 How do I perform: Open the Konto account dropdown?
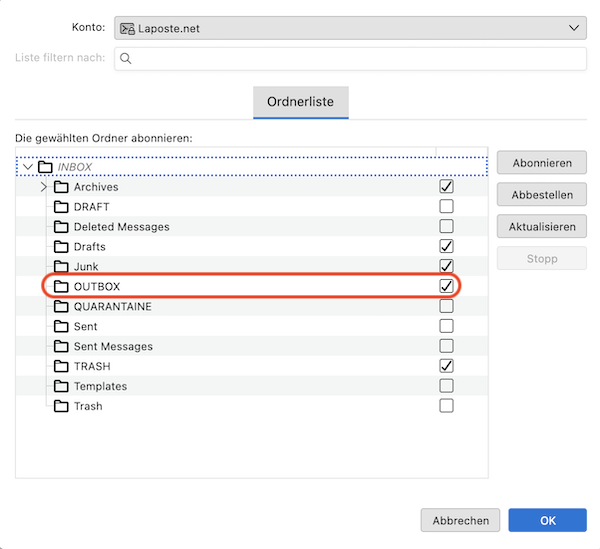350,29
